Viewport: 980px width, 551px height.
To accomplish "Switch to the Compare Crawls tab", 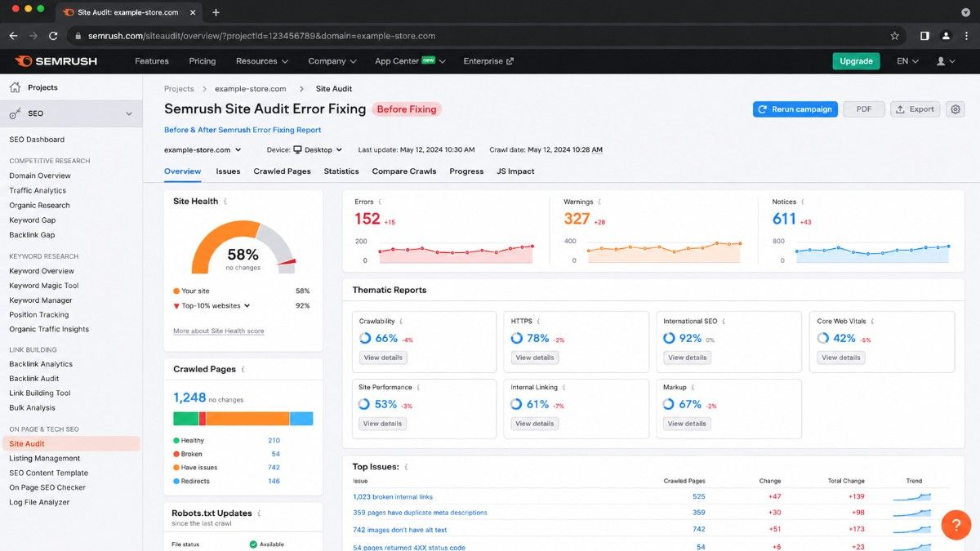I will tap(404, 171).
